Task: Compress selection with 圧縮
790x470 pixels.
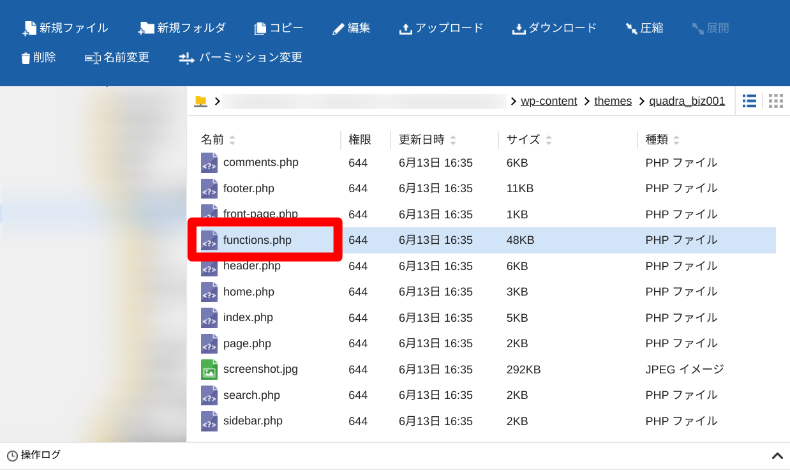Action: [644, 28]
